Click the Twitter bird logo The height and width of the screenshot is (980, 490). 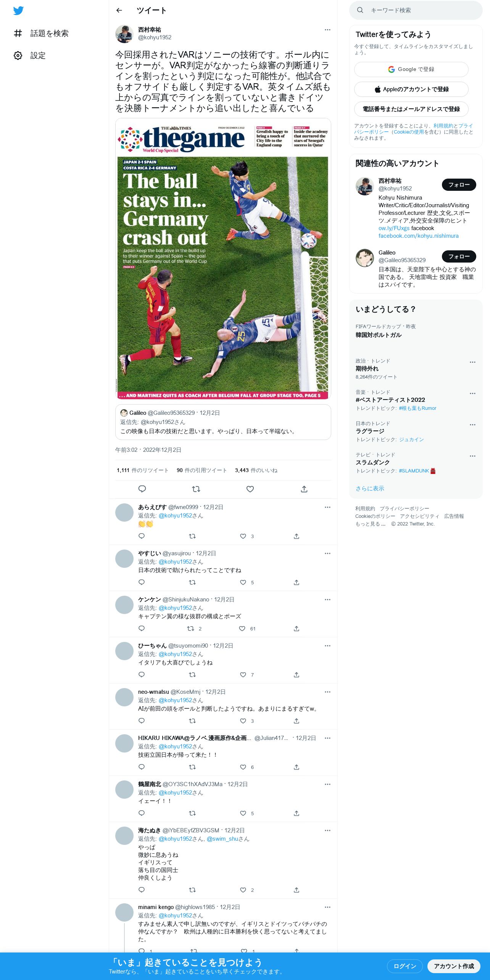(x=18, y=11)
